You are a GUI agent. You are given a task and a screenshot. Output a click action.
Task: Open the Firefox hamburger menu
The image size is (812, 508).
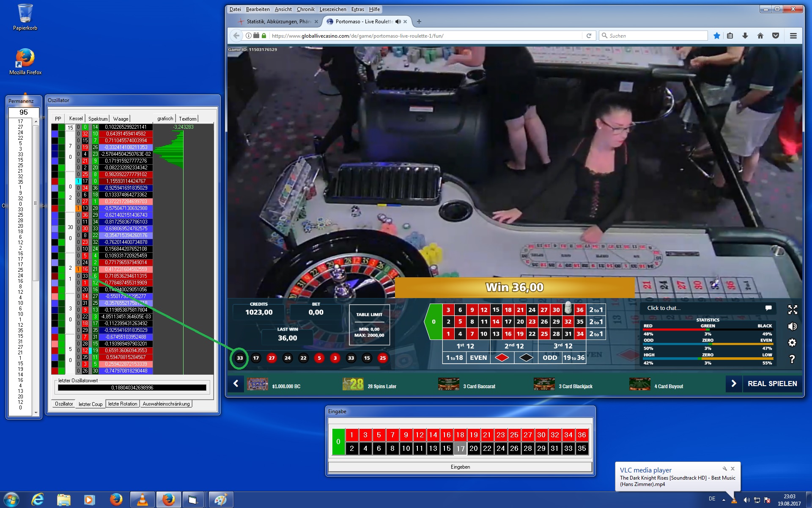pyautogui.click(x=793, y=36)
